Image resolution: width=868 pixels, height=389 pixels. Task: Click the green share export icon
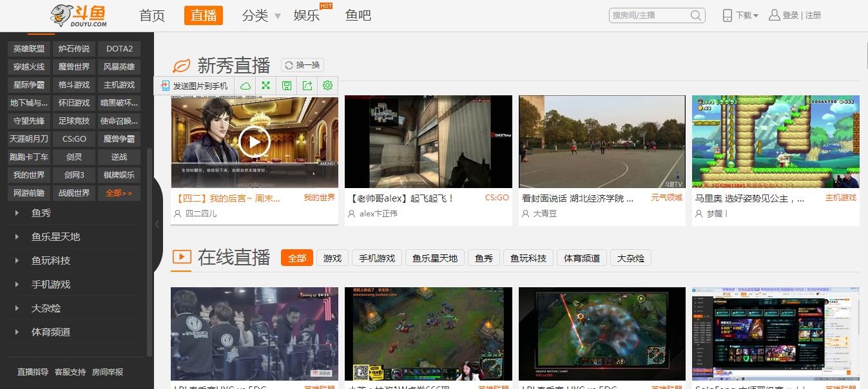tap(307, 86)
